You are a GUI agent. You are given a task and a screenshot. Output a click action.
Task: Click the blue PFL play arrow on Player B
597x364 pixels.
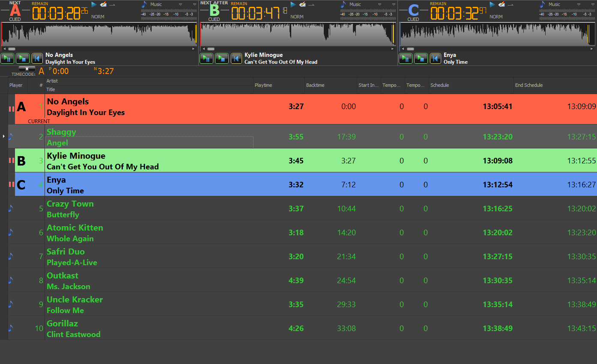point(293,5)
